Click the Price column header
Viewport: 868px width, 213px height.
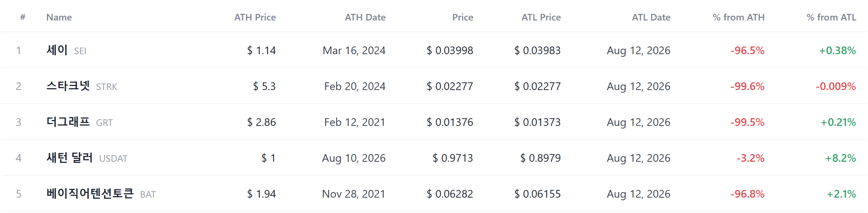click(463, 17)
